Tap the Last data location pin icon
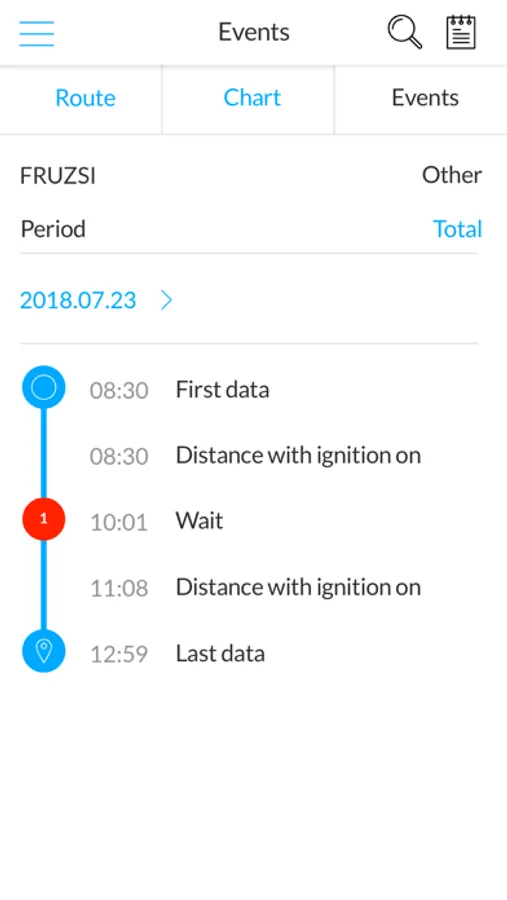Image resolution: width=507 pixels, height=900 pixels. point(44,651)
